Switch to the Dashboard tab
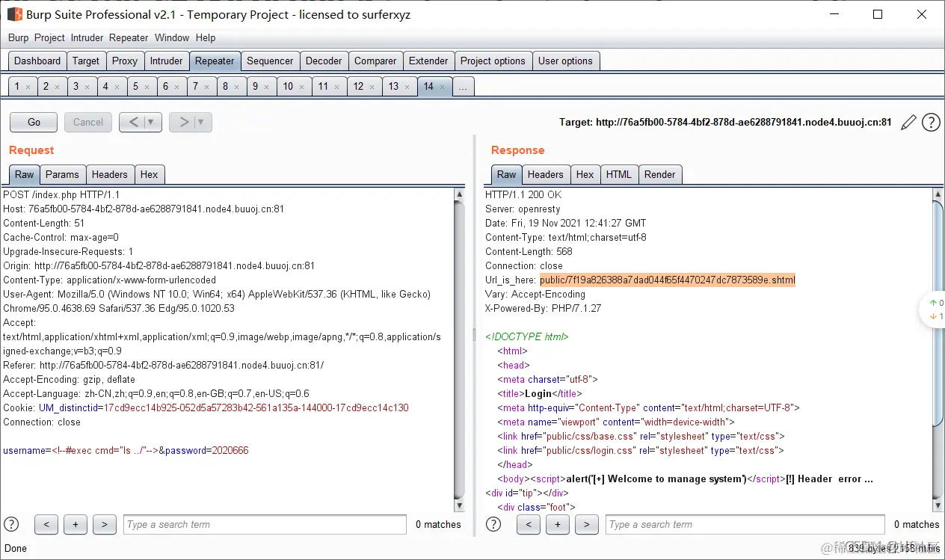This screenshot has width=945, height=560. click(37, 61)
